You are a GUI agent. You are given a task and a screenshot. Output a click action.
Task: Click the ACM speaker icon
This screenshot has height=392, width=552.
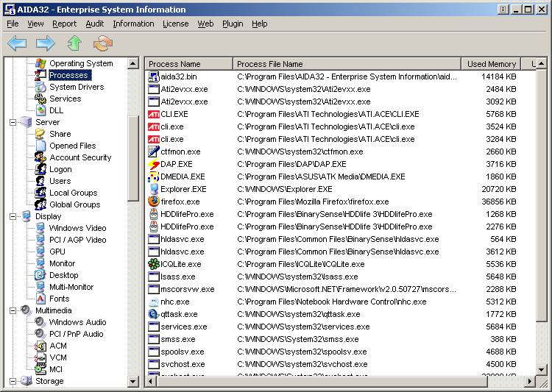click(x=40, y=346)
